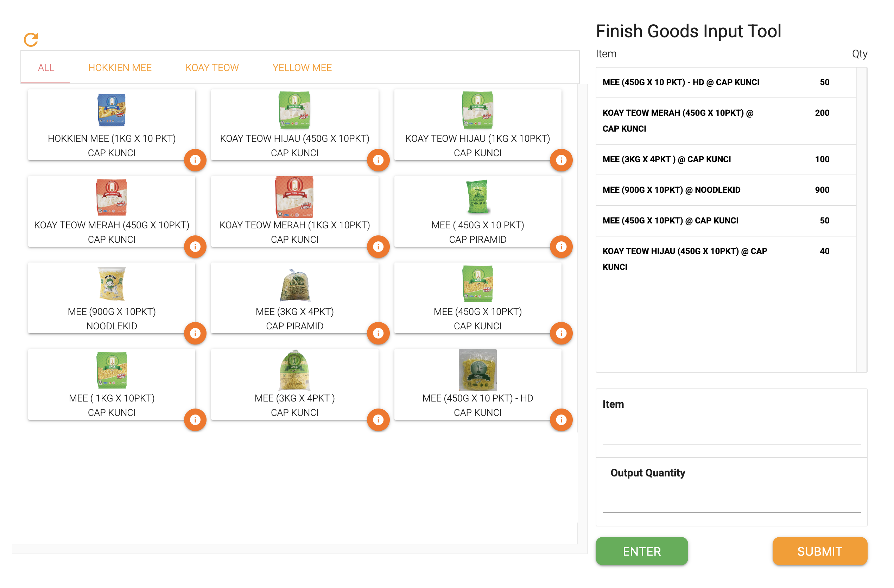Choose the MEE (1KG X 10PKT) CAP KUNCI product image

112,370
